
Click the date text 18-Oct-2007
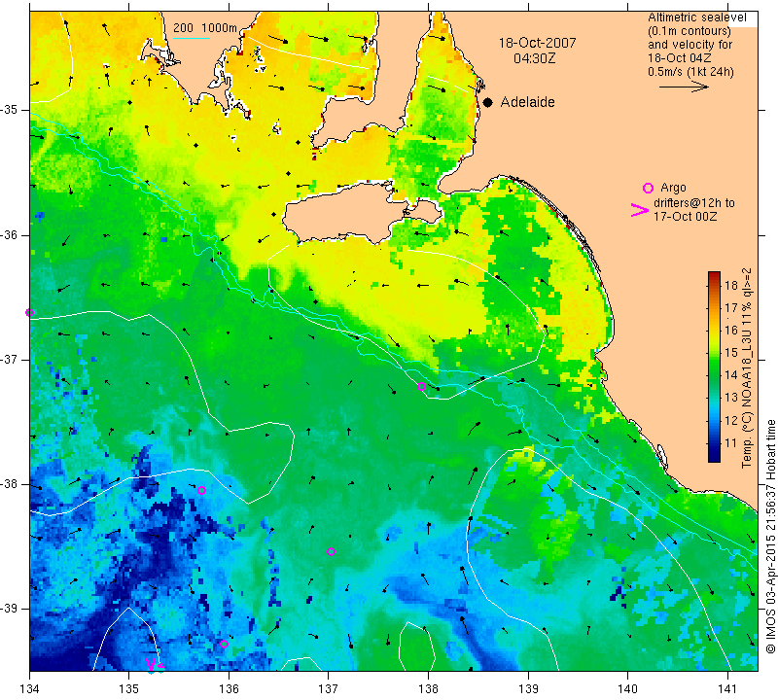tap(537, 43)
